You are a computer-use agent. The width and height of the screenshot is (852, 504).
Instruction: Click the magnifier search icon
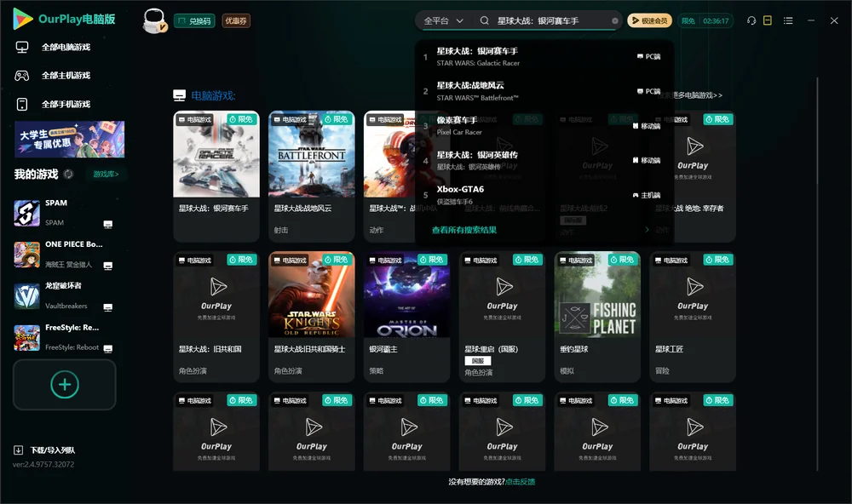[x=484, y=20]
